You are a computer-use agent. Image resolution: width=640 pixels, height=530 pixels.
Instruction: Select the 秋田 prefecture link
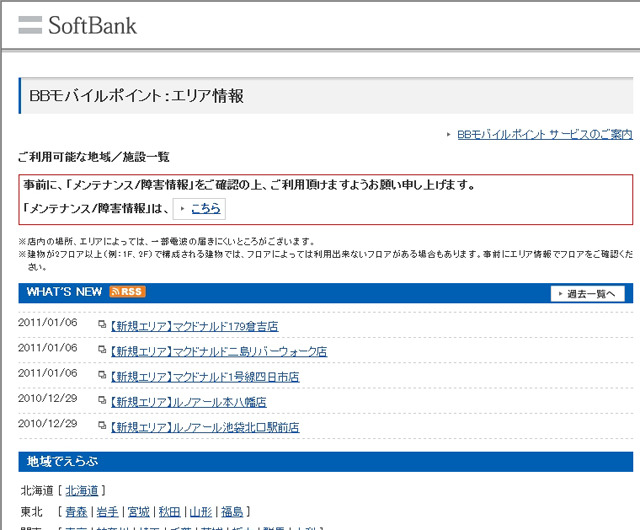pyautogui.click(x=169, y=512)
